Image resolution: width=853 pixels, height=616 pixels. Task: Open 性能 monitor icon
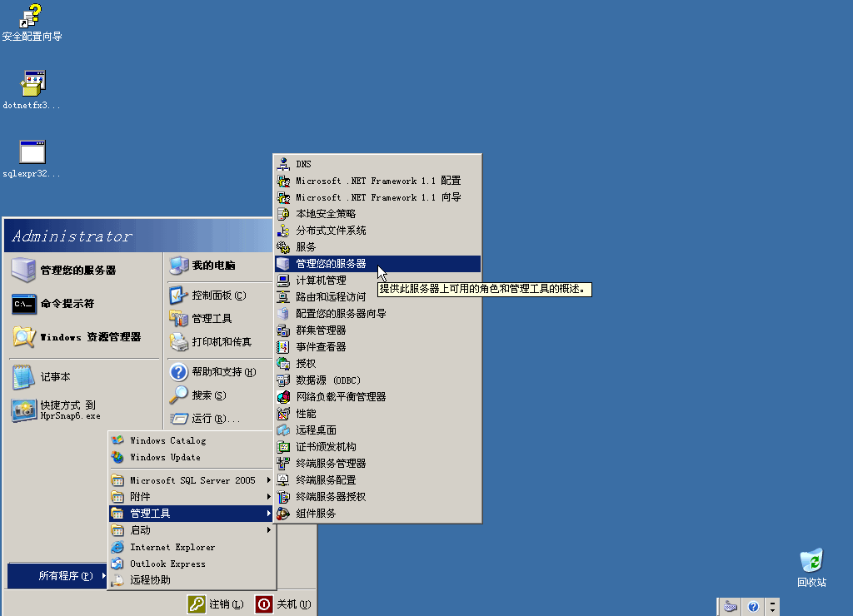click(283, 414)
